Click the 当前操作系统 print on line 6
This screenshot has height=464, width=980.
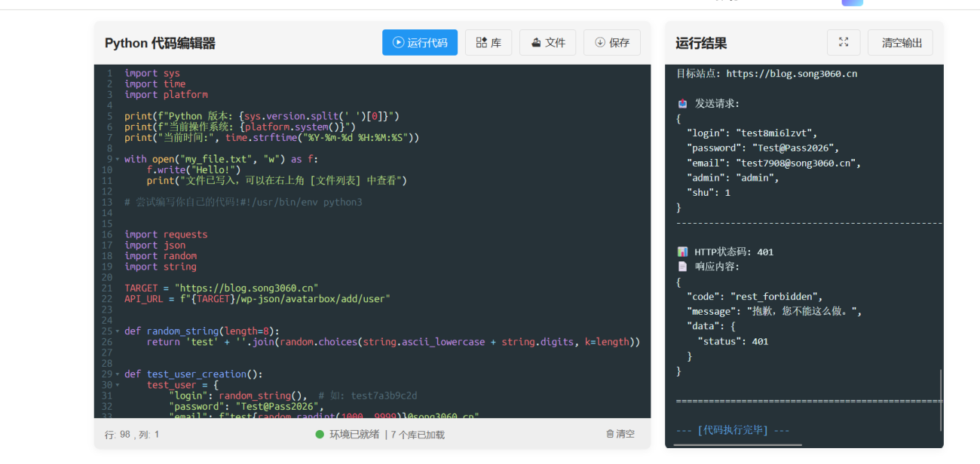tap(240, 127)
